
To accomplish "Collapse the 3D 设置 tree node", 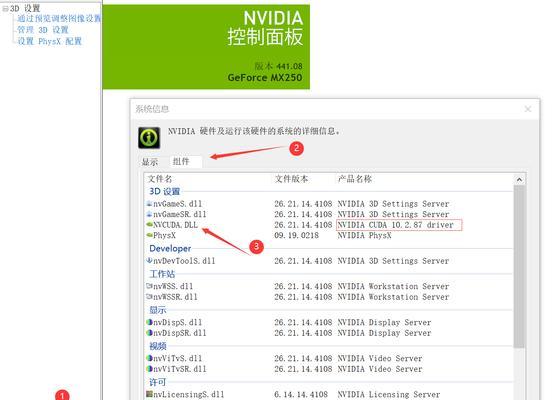I will [5, 9].
